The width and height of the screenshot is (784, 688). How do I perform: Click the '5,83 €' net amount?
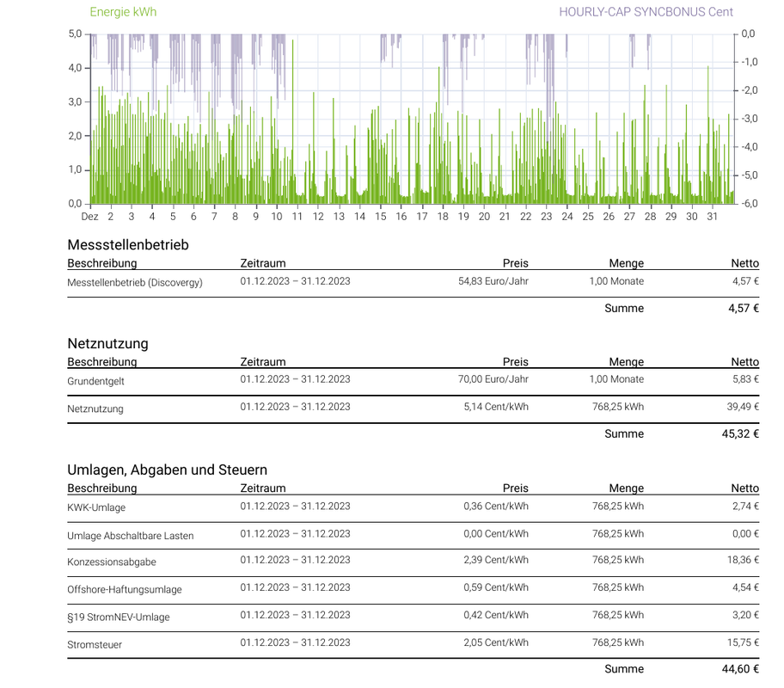tap(745, 379)
